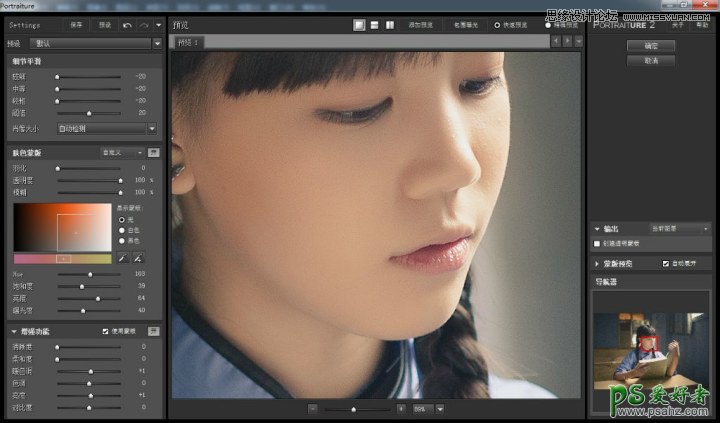
Task: Select the single-pane preview layout icon
Action: point(359,24)
